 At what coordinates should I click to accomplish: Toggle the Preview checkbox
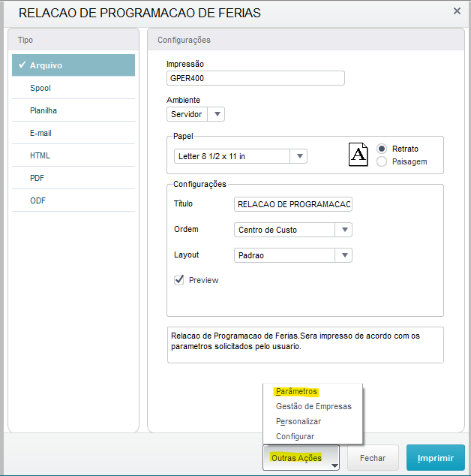pyautogui.click(x=179, y=280)
